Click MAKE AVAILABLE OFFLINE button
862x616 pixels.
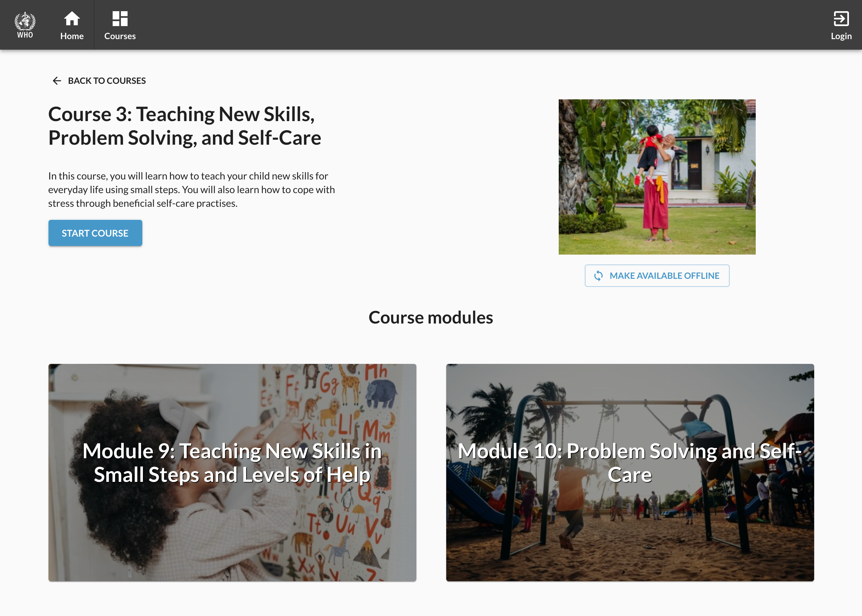(657, 276)
